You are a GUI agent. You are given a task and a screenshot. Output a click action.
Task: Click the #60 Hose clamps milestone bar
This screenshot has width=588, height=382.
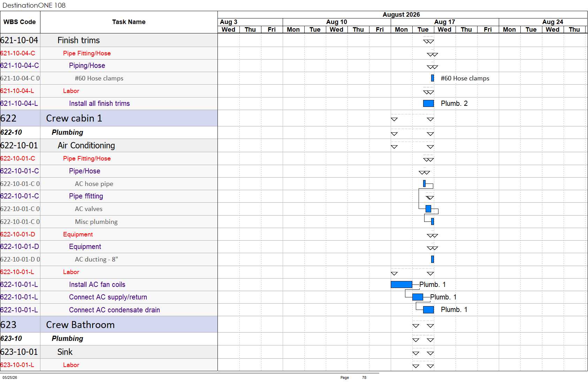pyautogui.click(x=433, y=78)
